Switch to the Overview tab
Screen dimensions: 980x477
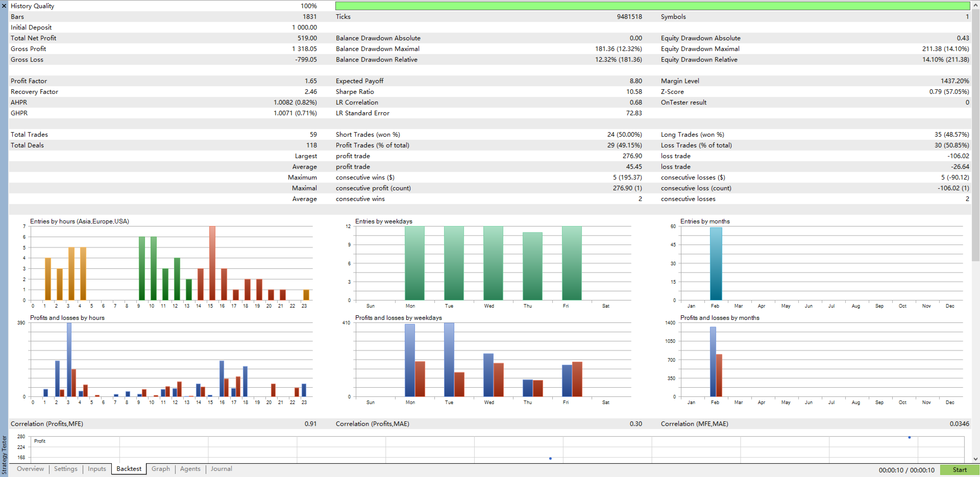point(30,469)
